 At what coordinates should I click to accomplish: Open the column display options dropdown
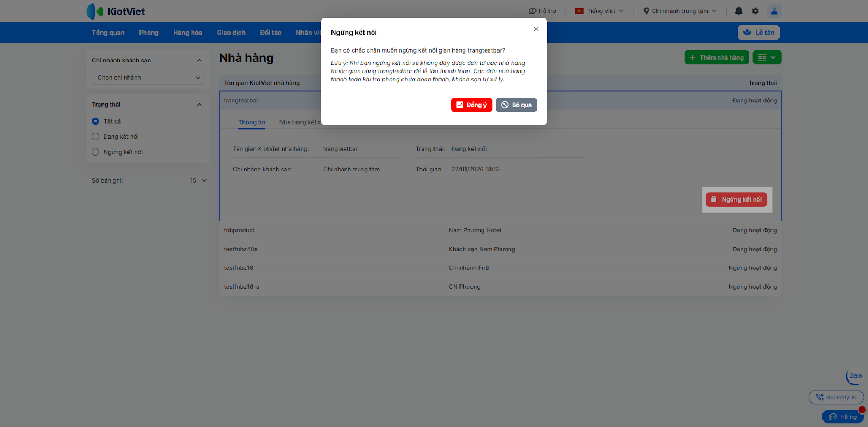tap(767, 57)
